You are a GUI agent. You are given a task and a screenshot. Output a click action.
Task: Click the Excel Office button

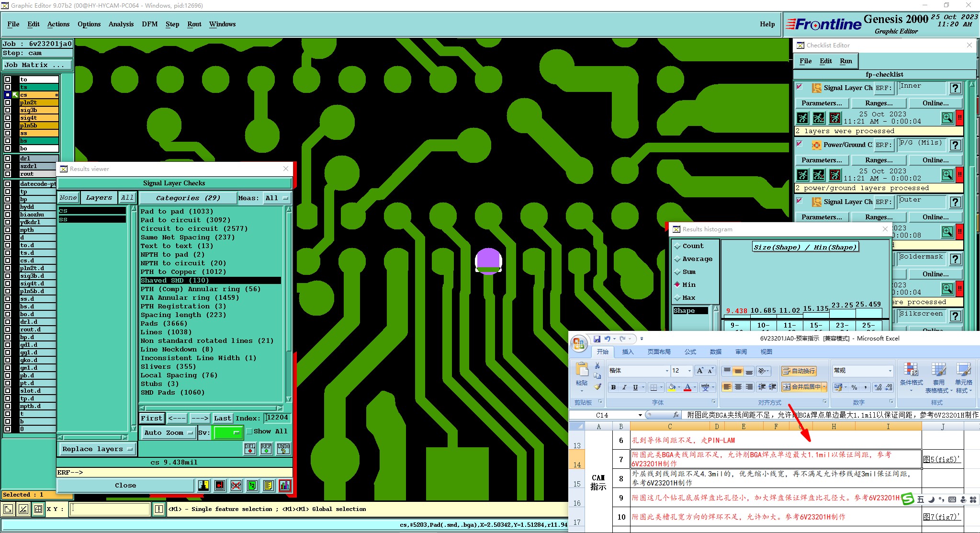click(x=579, y=343)
